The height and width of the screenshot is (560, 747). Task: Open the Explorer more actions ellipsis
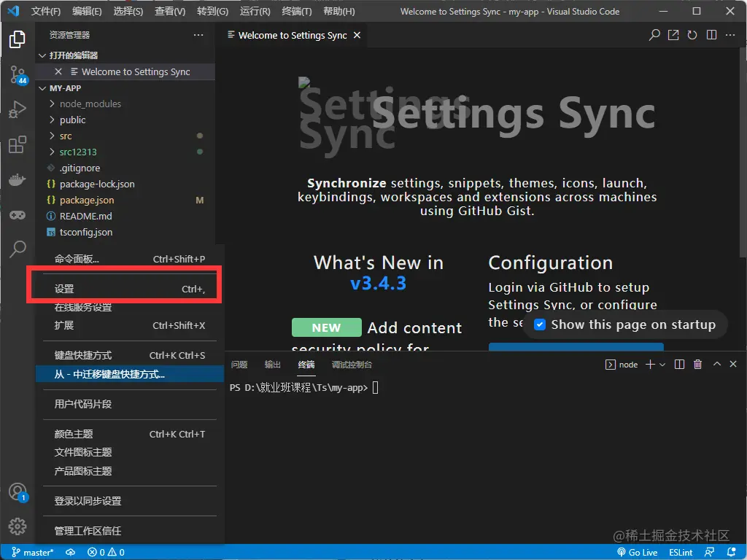coord(198,35)
